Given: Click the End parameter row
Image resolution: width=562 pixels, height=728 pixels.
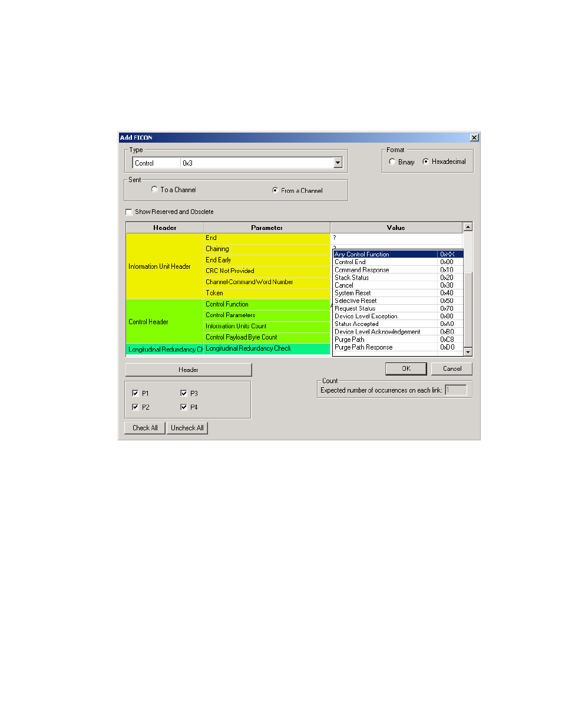Looking at the screenshot, I should (x=267, y=238).
